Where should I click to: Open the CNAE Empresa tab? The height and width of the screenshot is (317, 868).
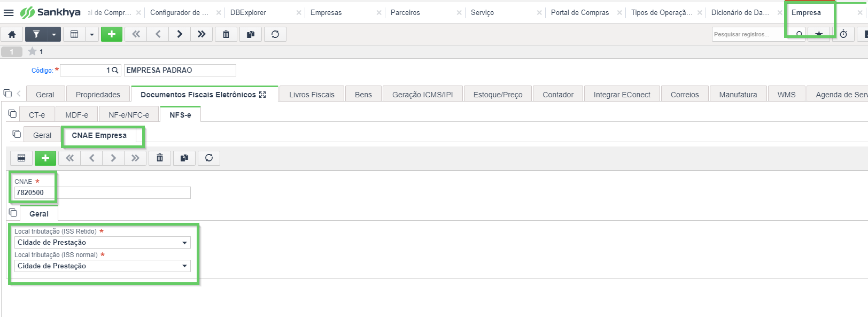pyautogui.click(x=99, y=135)
